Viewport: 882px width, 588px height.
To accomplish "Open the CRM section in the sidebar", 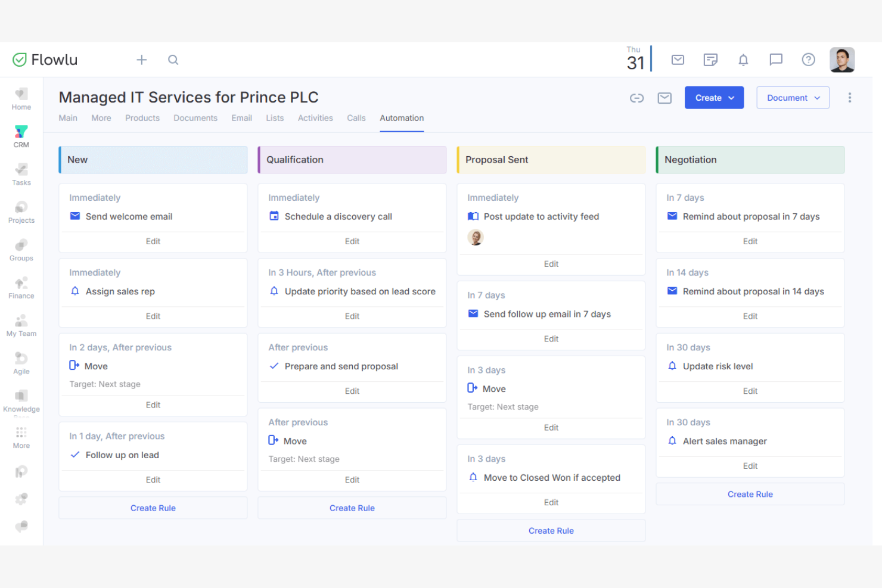I will click(x=21, y=136).
